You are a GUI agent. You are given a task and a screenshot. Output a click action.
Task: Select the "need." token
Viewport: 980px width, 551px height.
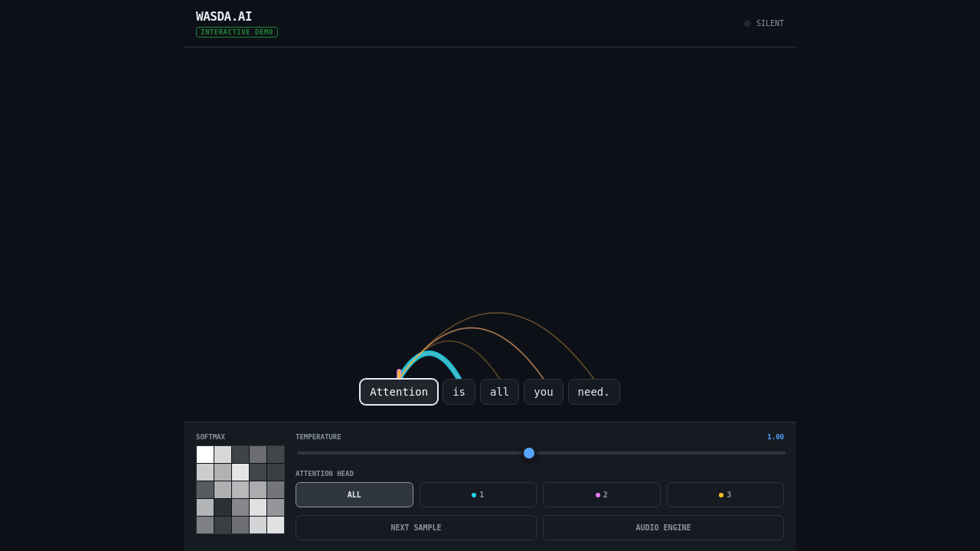click(593, 392)
